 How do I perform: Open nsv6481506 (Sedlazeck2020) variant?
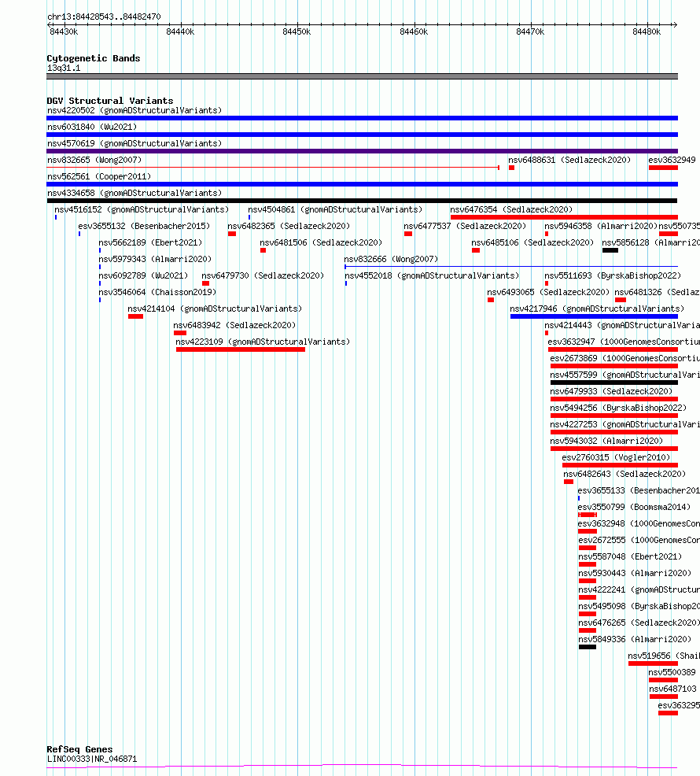point(321,242)
